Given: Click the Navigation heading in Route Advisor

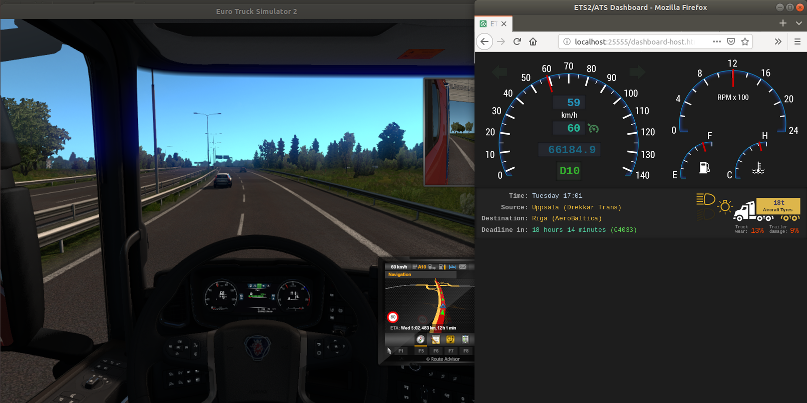Looking at the screenshot, I should [x=399, y=274].
